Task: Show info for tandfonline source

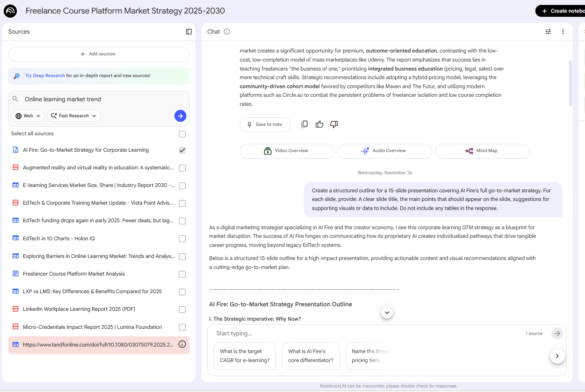Action: (182, 344)
